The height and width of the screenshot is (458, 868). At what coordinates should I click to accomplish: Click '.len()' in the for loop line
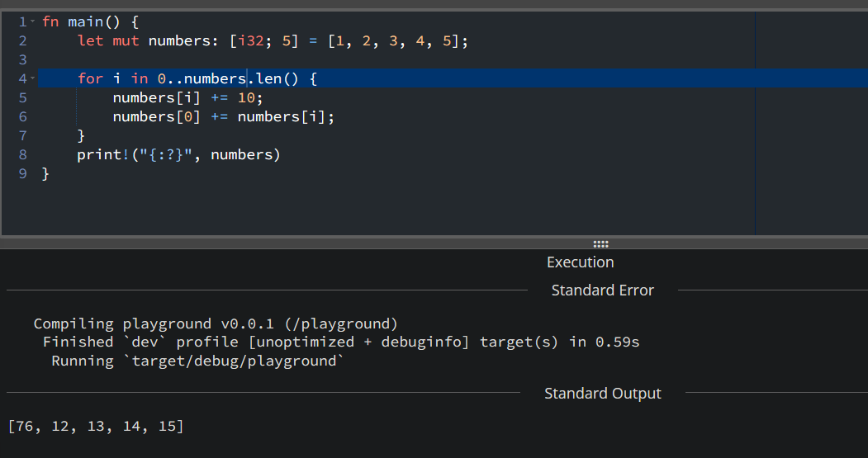point(273,78)
